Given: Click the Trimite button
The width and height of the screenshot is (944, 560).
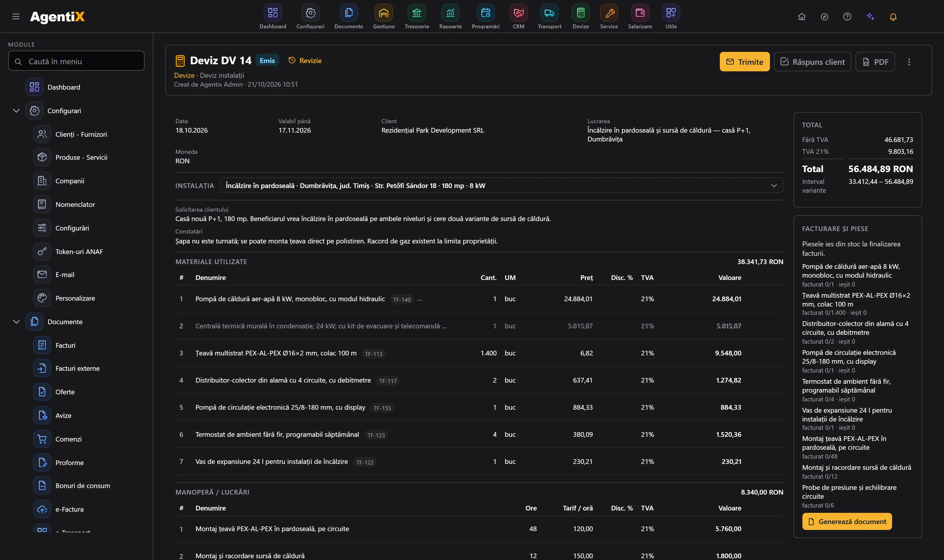Looking at the screenshot, I should pos(744,62).
